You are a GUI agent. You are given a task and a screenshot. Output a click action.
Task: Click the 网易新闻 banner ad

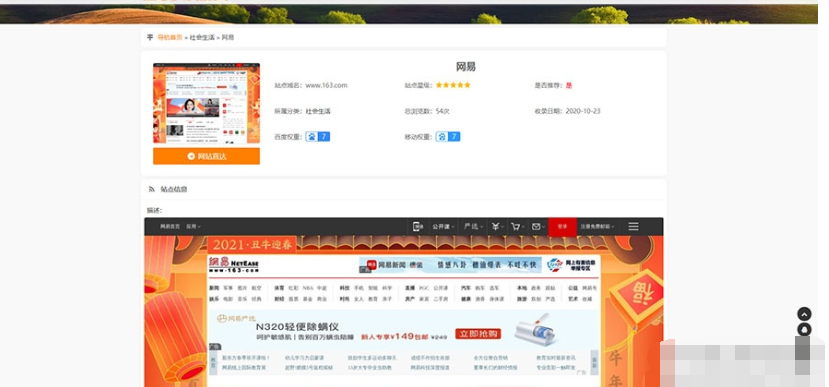(450, 265)
